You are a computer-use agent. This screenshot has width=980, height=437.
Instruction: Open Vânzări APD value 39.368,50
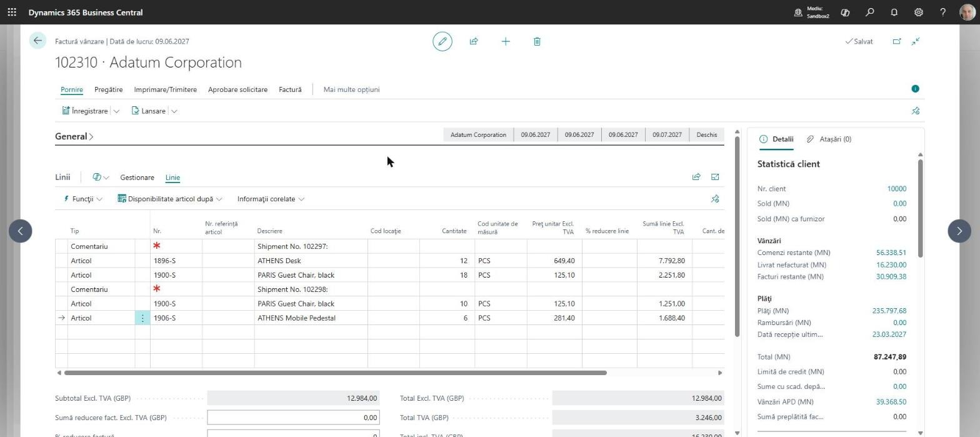click(891, 402)
